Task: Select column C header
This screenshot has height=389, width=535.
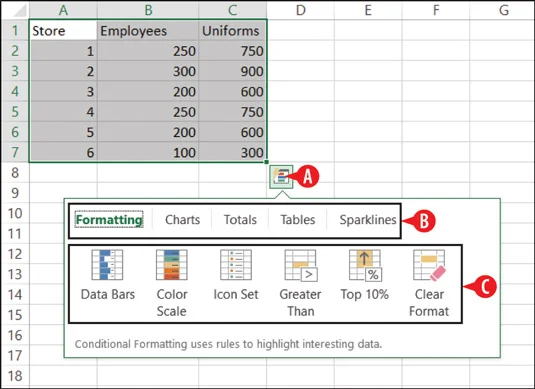Action: tap(233, 10)
